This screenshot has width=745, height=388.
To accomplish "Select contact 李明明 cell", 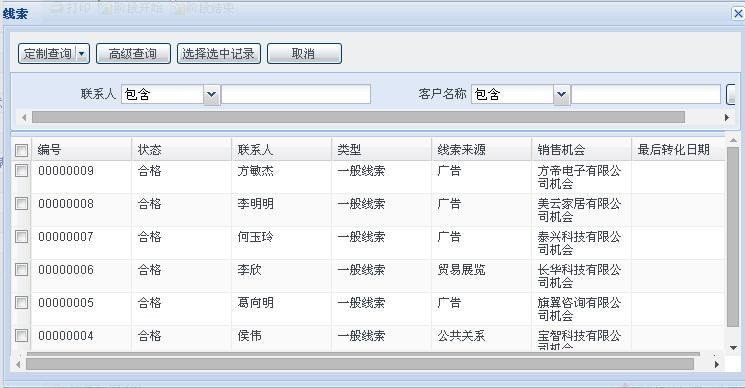I will click(x=281, y=210).
